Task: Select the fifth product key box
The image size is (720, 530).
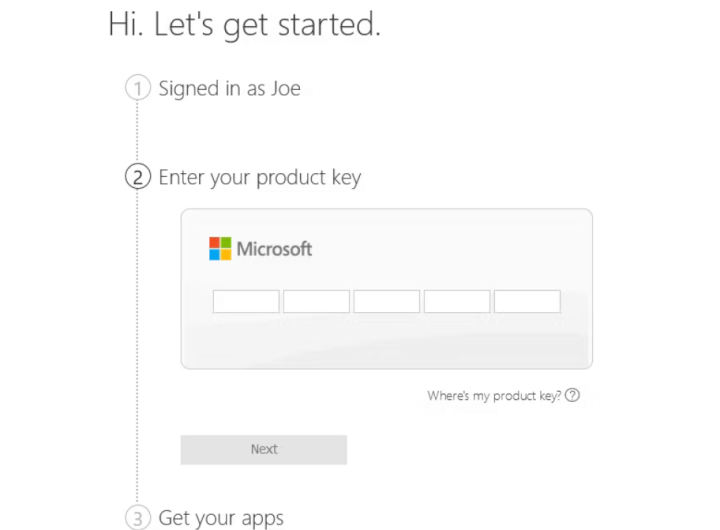Action: (527, 301)
